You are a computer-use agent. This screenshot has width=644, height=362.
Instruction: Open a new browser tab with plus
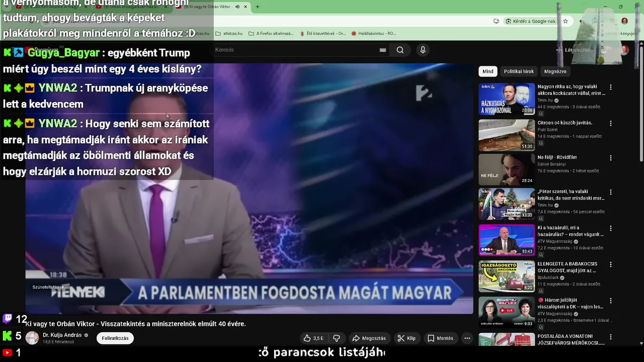[258, 7]
